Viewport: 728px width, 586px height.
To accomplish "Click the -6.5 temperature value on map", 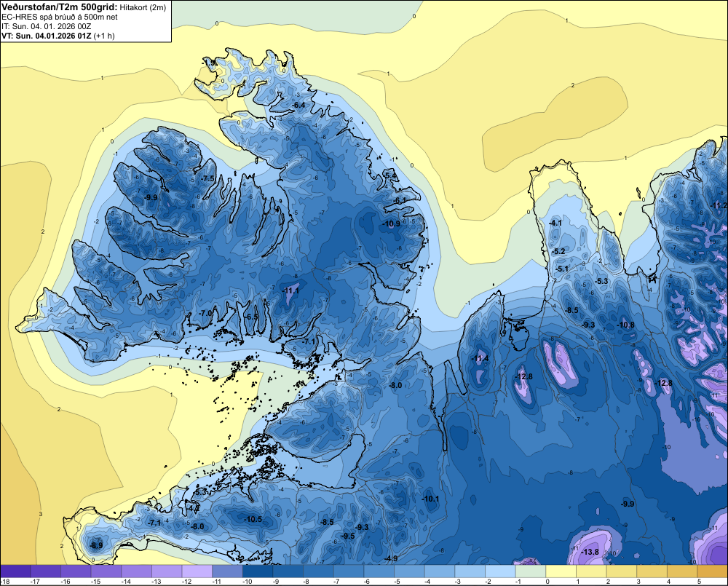I will [x=252, y=317].
